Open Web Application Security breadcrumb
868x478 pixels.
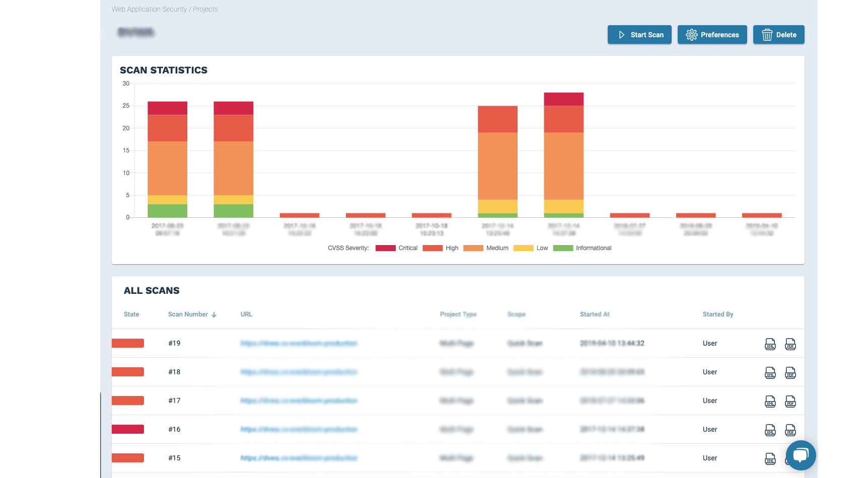(149, 9)
